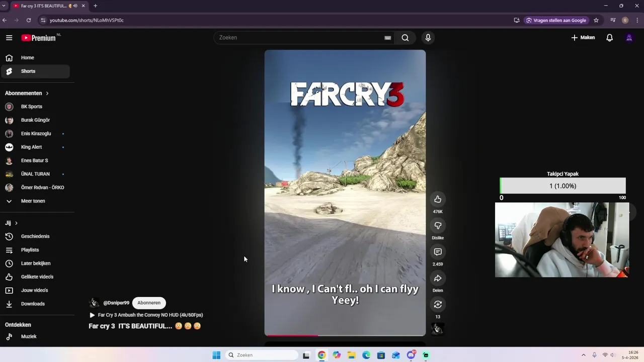Open the YouTube hamburger guide menu
Viewport: 644px width, 362px height.
tap(9, 38)
